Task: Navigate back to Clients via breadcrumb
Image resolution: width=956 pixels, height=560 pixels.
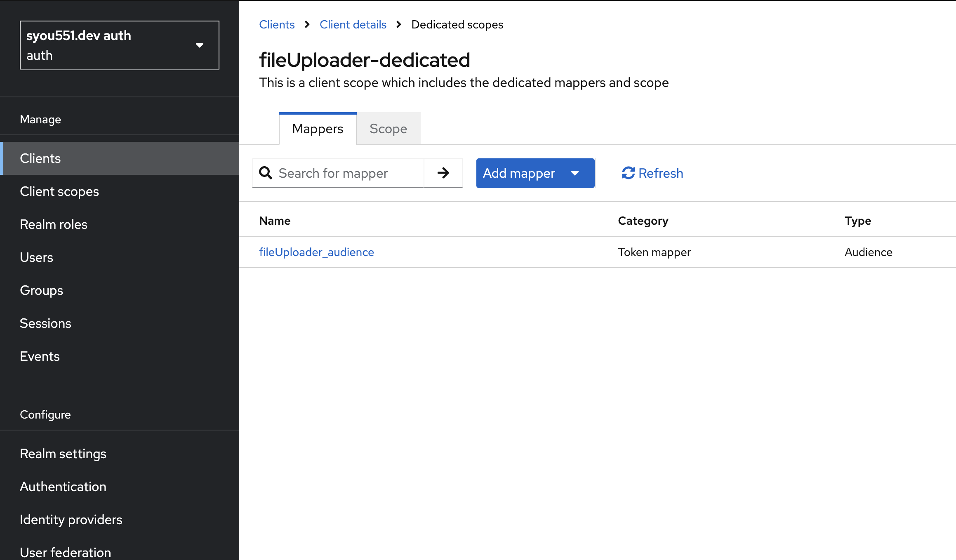Action: point(277,24)
